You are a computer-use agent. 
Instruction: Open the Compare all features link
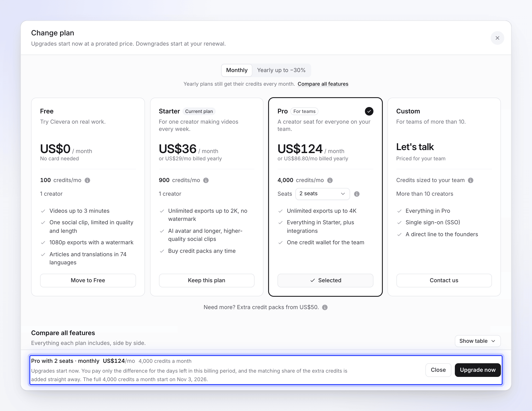point(323,84)
